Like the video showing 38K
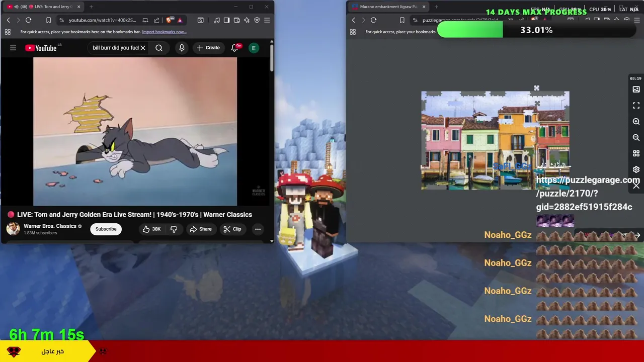Image resolution: width=644 pixels, height=362 pixels. (151, 229)
